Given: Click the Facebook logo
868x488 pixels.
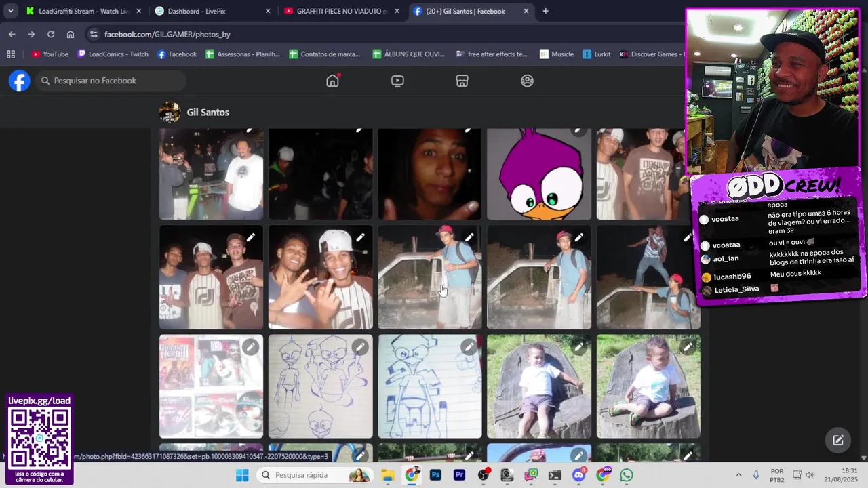Looking at the screenshot, I should tap(20, 81).
